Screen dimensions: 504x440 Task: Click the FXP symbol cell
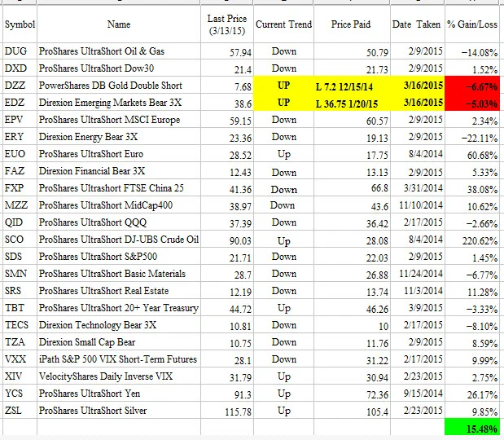20,188
